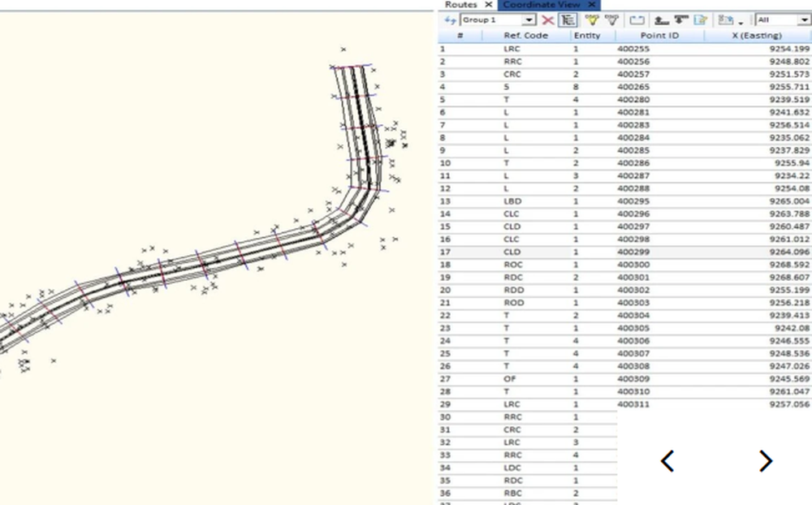This screenshot has width=812, height=505.
Task: Click the upload arrow icon
Action: point(661,20)
